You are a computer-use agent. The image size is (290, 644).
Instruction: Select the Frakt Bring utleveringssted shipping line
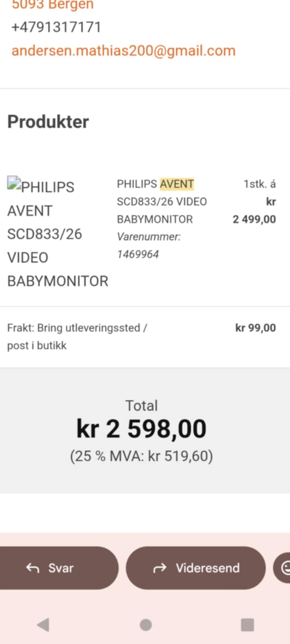[77, 336]
